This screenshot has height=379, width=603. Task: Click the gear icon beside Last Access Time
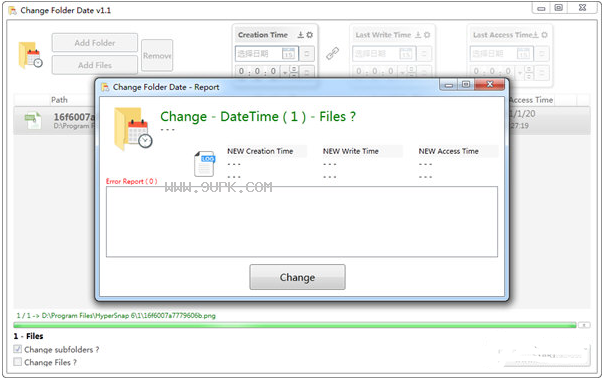(x=544, y=35)
